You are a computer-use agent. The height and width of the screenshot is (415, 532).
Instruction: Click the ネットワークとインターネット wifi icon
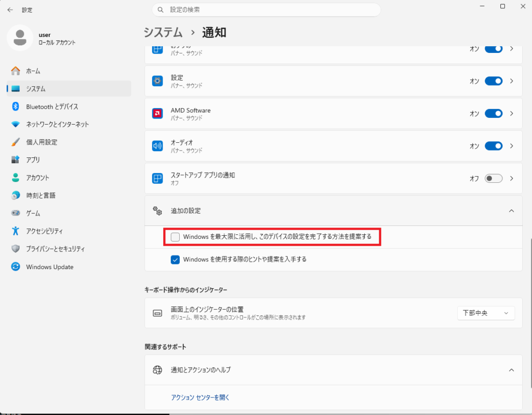(x=16, y=124)
